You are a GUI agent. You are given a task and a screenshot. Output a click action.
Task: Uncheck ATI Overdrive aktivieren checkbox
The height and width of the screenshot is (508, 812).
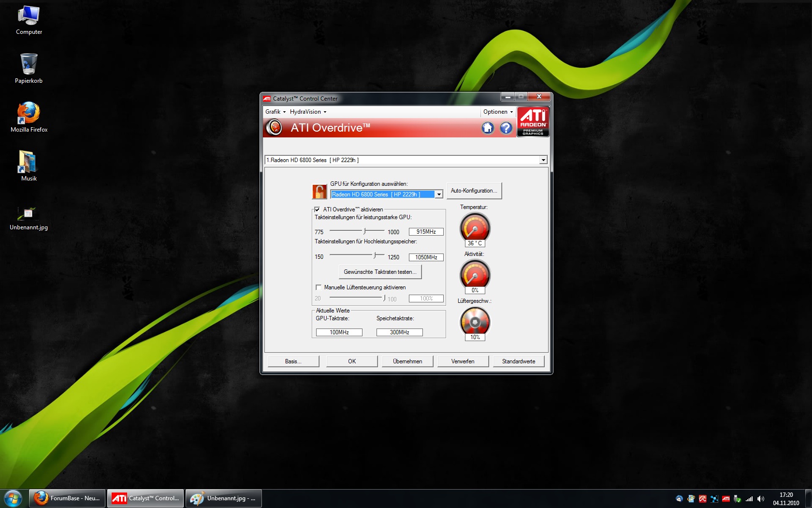pos(317,209)
